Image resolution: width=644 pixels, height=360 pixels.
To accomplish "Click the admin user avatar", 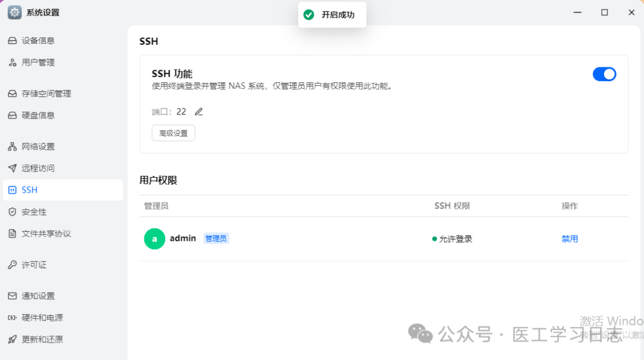I will [154, 238].
